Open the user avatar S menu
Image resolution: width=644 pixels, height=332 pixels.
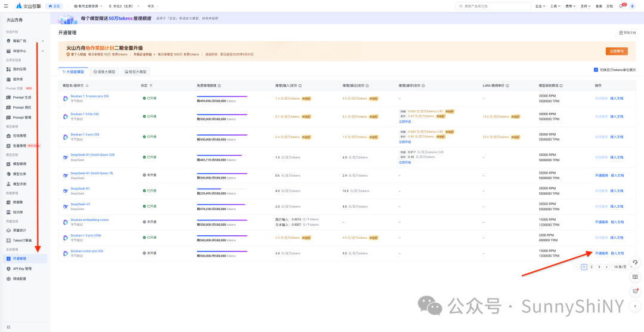632,6
